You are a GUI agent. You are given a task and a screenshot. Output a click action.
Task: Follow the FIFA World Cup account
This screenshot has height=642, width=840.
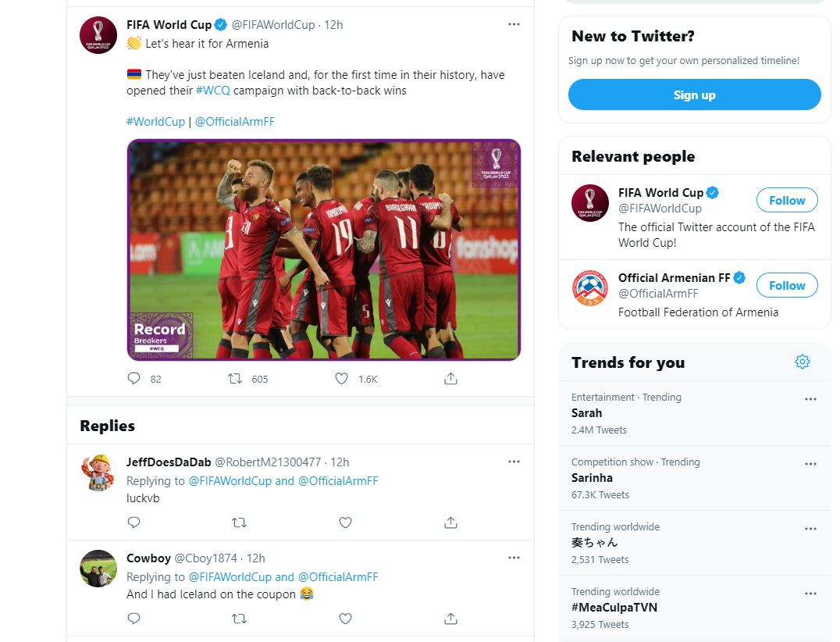point(786,201)
